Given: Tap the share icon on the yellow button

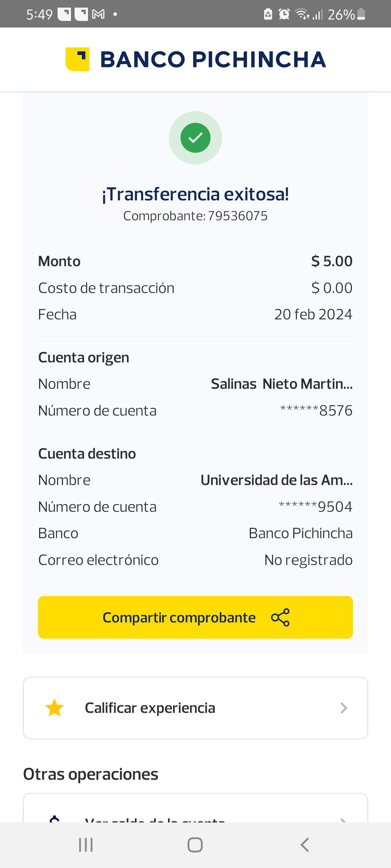Looking at the screenshot, I should click(280, 617).
